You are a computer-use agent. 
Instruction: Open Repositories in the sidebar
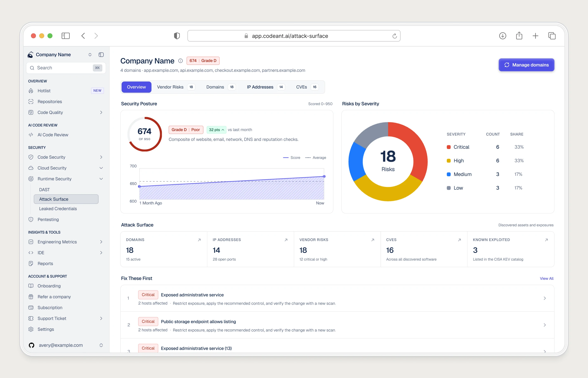pyautogui.click(x=66, y=101)
